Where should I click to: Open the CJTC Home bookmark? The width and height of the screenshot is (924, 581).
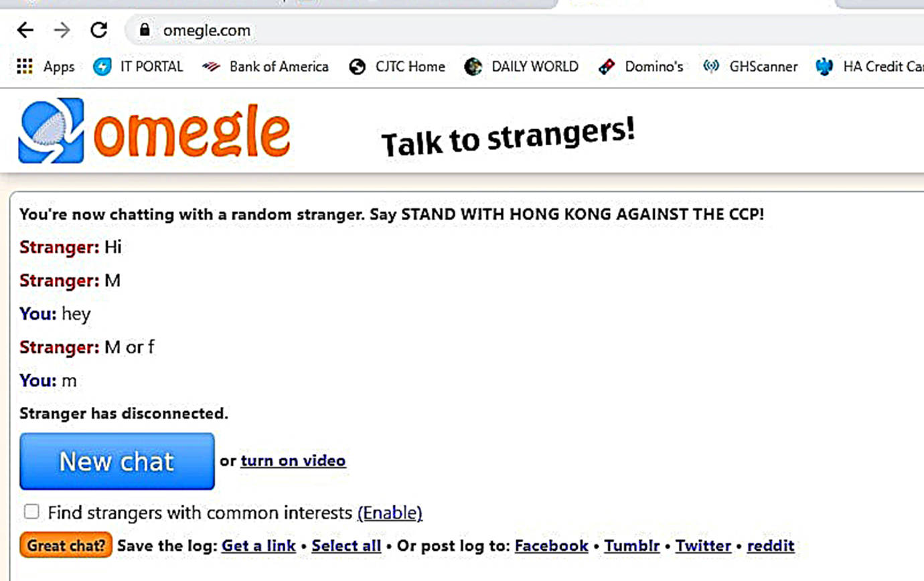(397, 66)
